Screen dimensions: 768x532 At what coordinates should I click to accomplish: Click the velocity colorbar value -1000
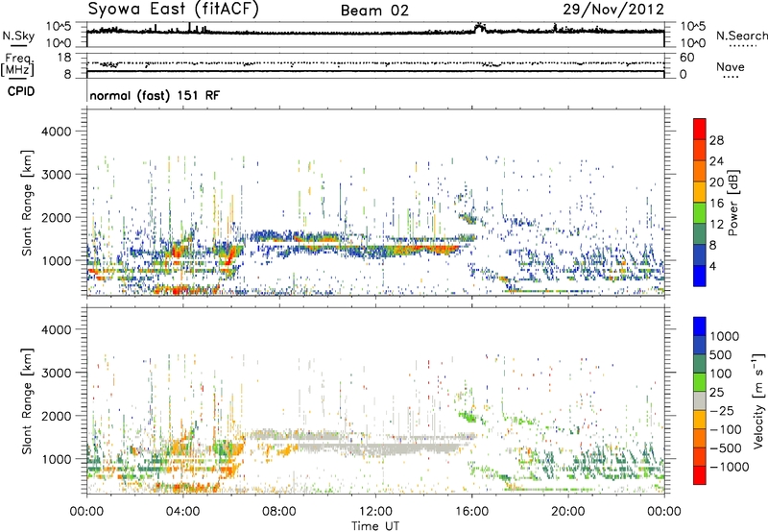tap(730, 467)
